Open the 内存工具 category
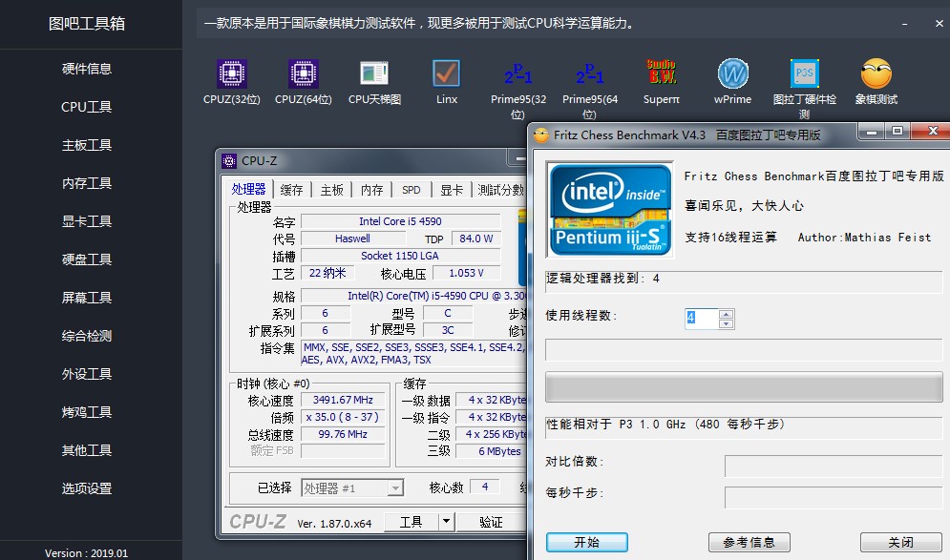 click(87, 183)
